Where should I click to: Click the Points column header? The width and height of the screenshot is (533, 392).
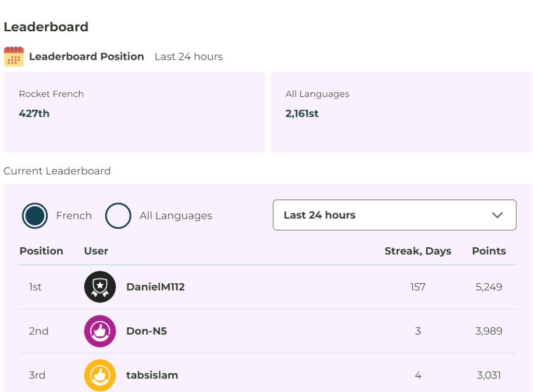pyautogui.click(x=489, y=251)
